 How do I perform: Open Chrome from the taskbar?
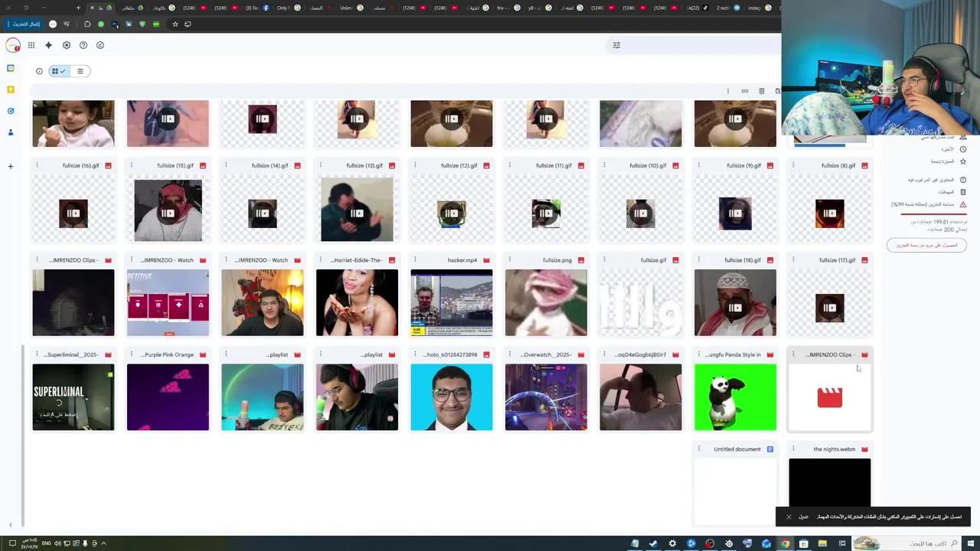(x=785, y=543)
